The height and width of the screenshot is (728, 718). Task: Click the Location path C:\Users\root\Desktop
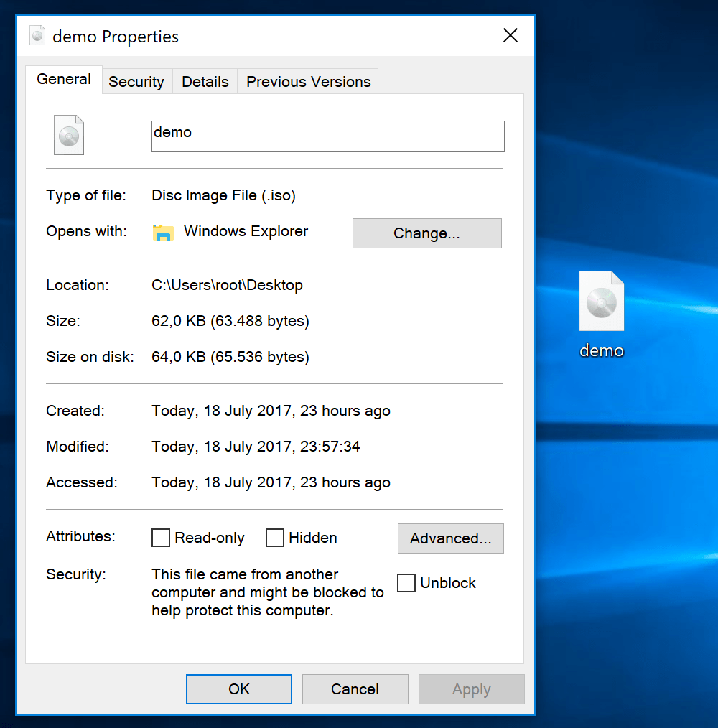227,285
